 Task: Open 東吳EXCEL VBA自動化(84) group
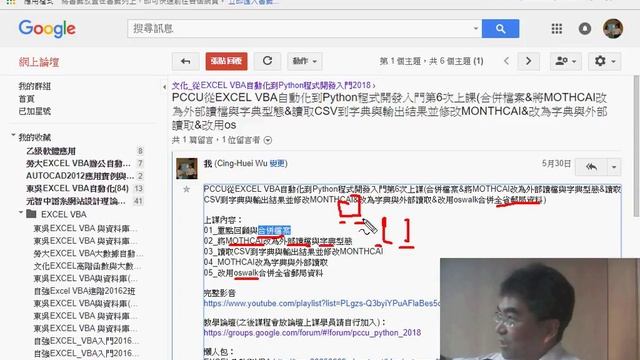click(78, 188)
